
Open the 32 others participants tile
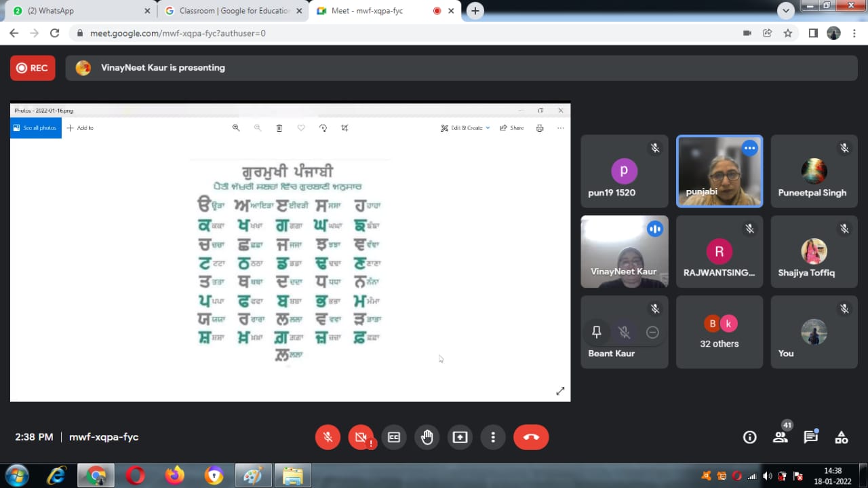(x=719, y=332)
